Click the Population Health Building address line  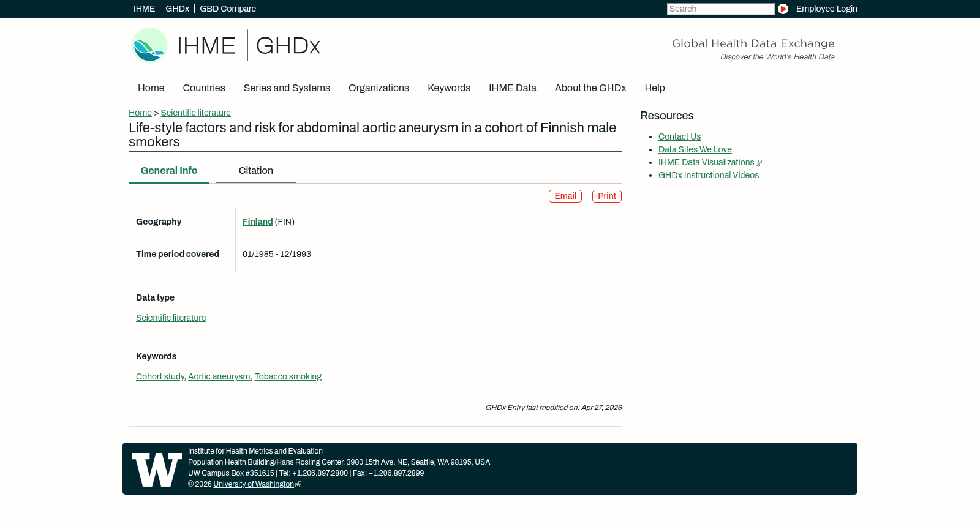tap(339, 462)
